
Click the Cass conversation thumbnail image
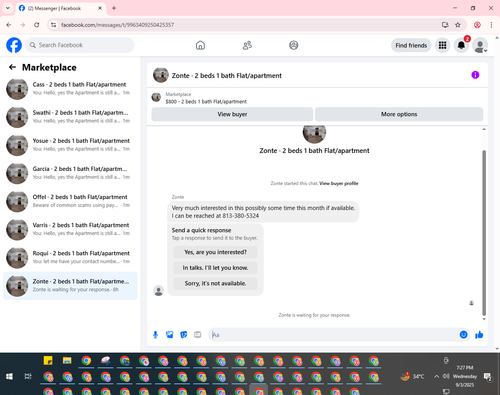17,89
